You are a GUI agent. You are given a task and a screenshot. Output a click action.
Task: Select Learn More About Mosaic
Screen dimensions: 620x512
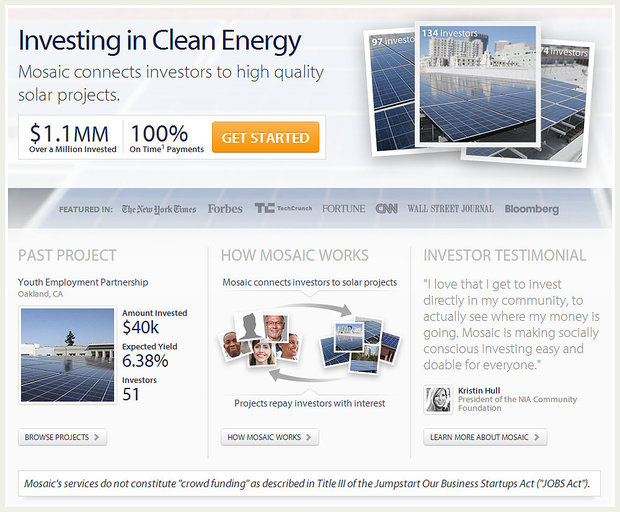coord(485,437)
